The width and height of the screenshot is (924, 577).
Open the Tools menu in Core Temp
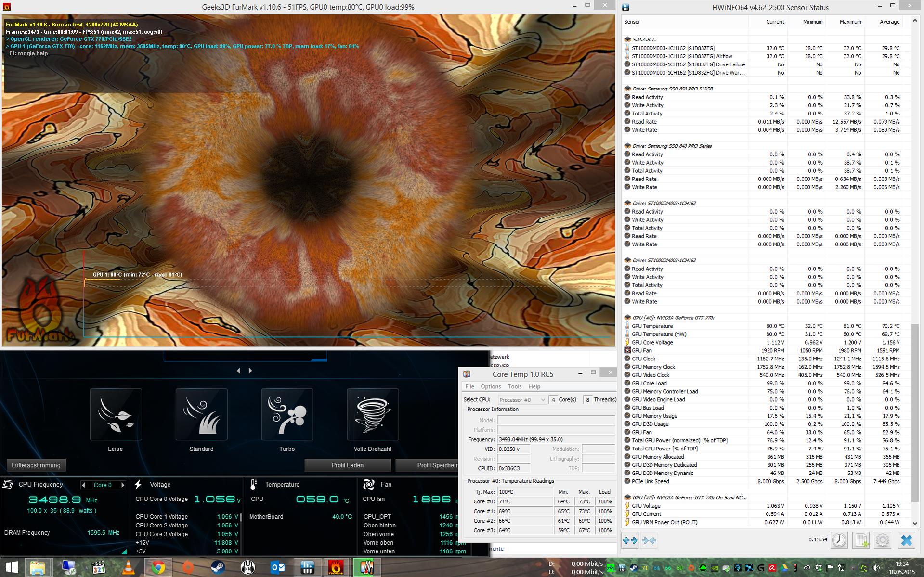coord(514,386)
